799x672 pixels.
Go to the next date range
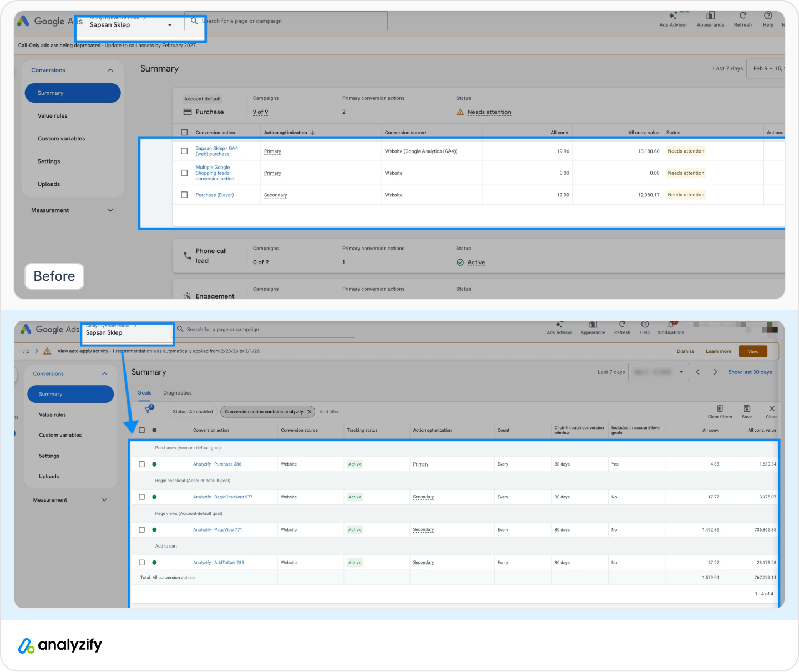(715, 372)
